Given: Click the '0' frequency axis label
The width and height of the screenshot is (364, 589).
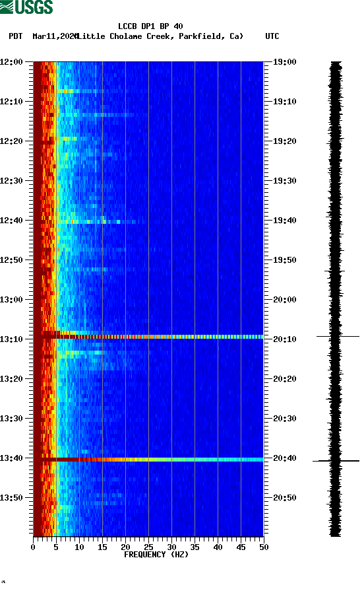Looking at the screenshot, I should (33, 547).
